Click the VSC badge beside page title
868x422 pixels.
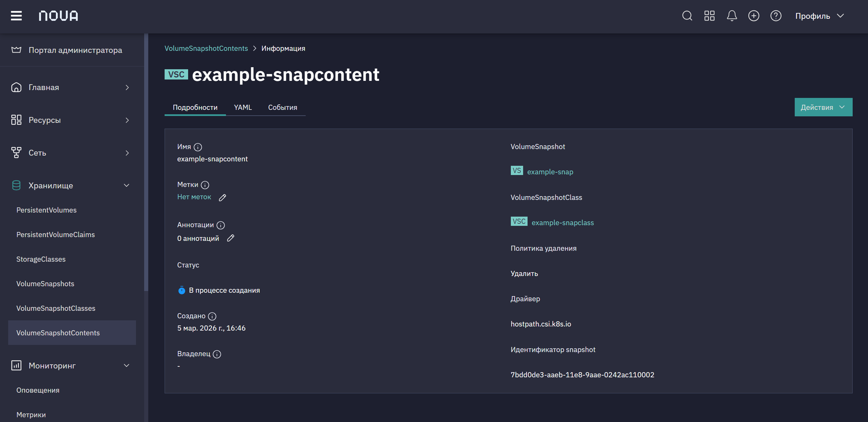[x=176, y=74]
